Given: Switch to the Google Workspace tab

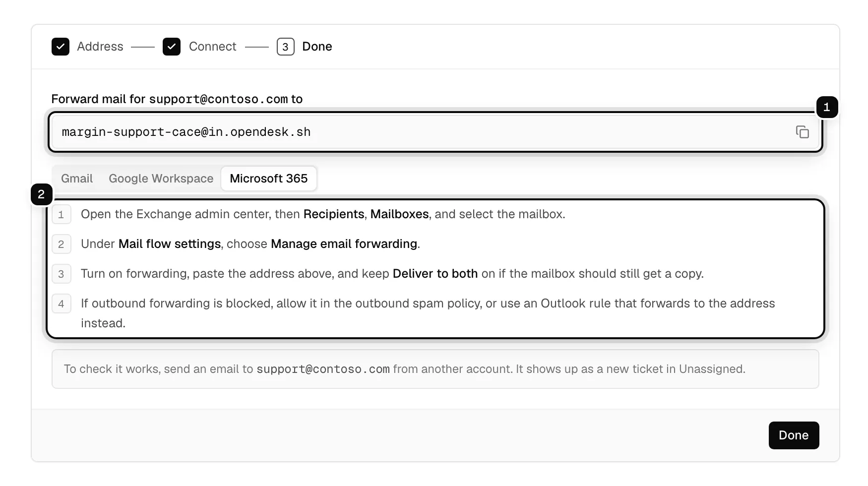Looking at the screenshot, I should point(161,179).
